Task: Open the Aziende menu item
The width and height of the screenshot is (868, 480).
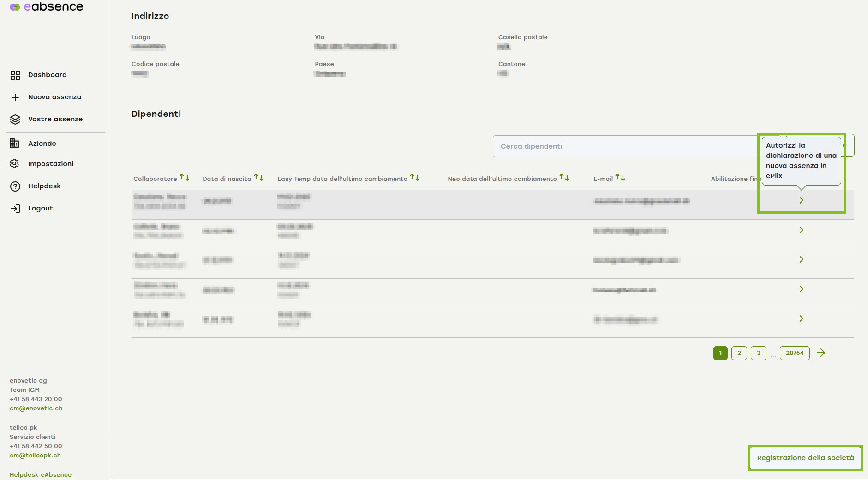Action: 42,144
